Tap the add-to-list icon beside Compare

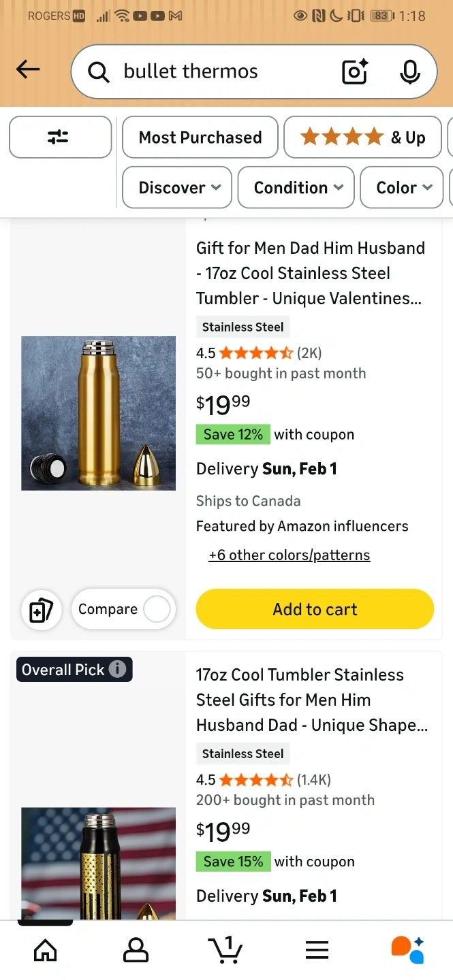coord(42,610)
